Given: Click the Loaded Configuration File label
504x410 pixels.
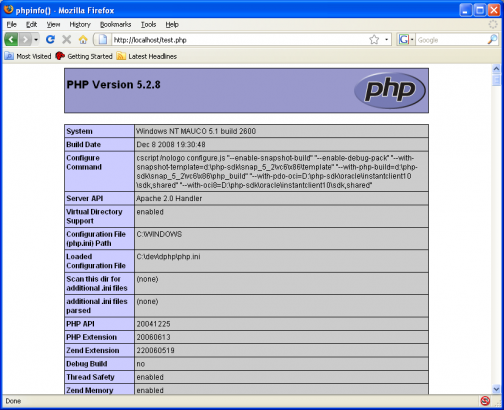Looking at the screenshot, I should 96,261.
